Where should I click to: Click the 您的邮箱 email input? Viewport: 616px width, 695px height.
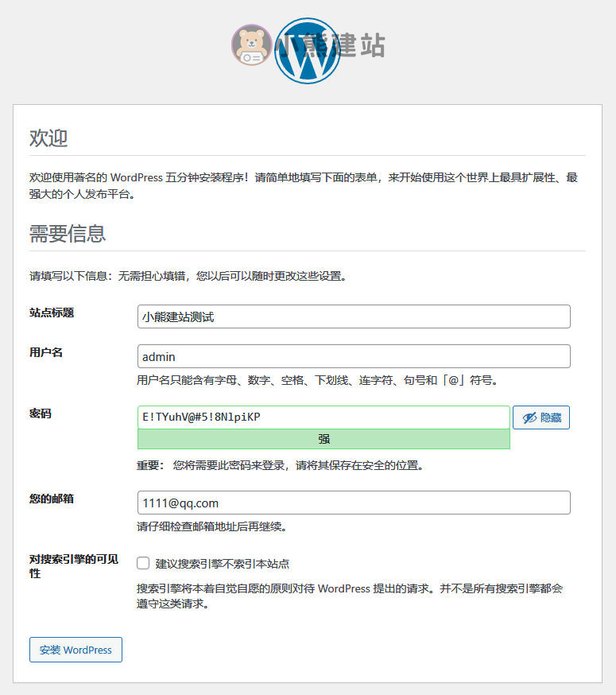click(x=354, y=503)
